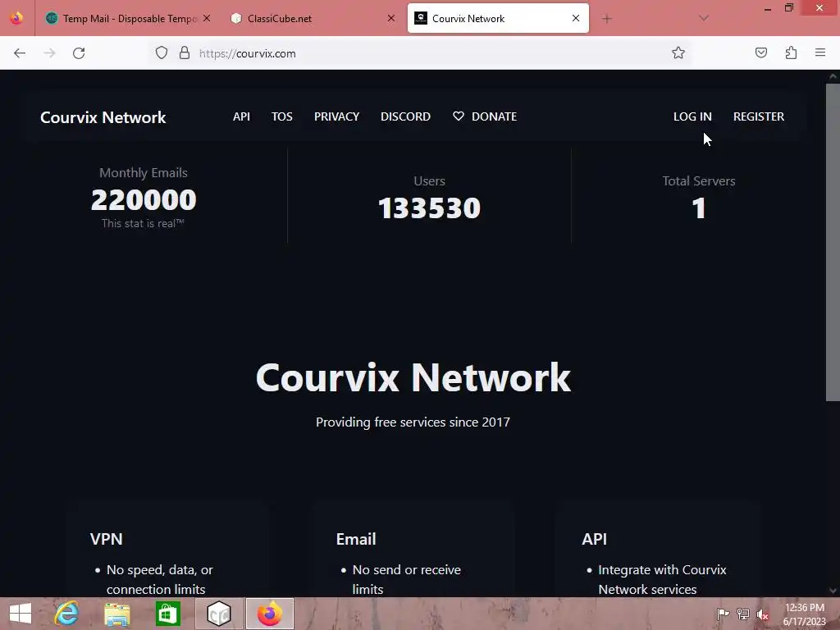Open the Firefox application menu
Viewport: 840px width, 630px height.
pos(820,53)
